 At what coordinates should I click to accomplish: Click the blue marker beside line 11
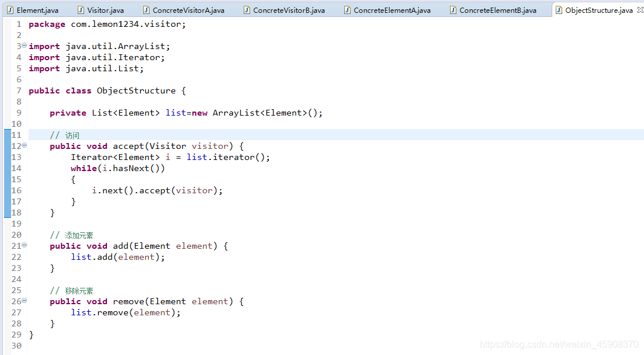click(x=9, y=135)
